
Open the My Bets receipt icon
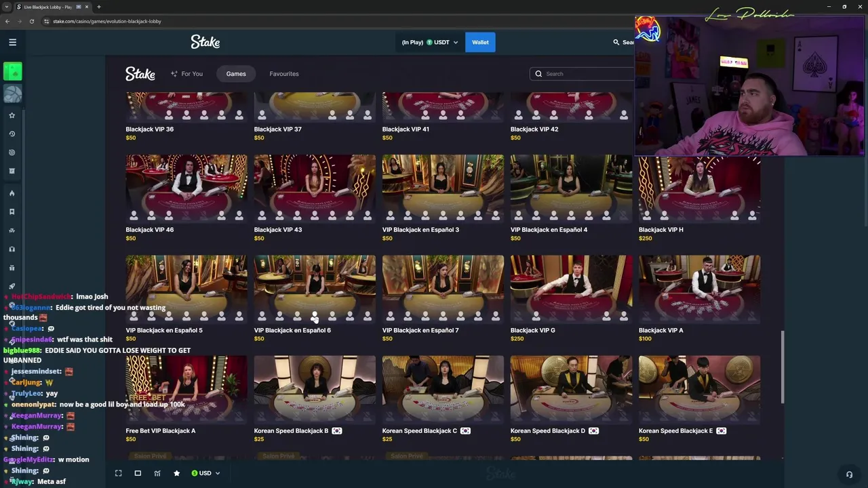pyautogui.click(x=12, y=171)
